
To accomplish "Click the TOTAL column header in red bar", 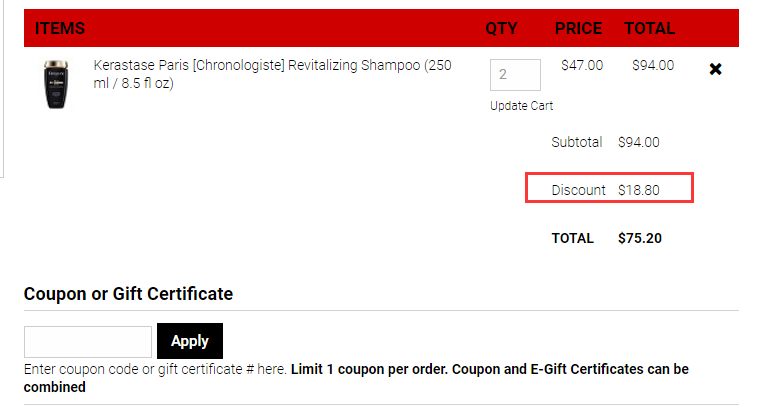I will [x=650, y=28].
